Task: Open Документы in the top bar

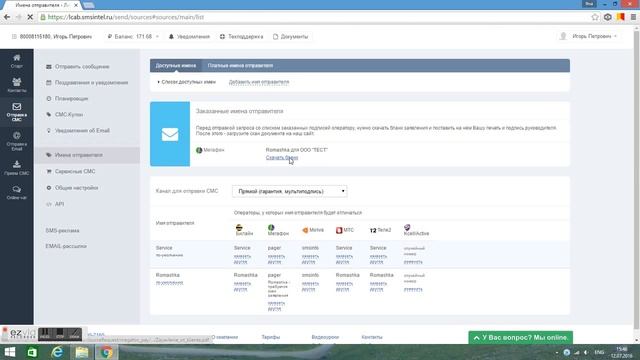Action: click(290, 37)
